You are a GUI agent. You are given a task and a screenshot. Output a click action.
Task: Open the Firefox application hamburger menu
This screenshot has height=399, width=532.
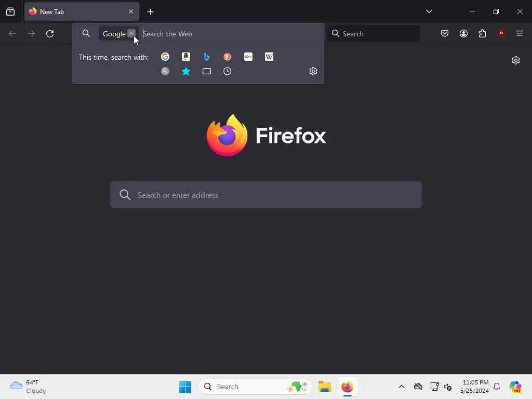coord(520,33)
